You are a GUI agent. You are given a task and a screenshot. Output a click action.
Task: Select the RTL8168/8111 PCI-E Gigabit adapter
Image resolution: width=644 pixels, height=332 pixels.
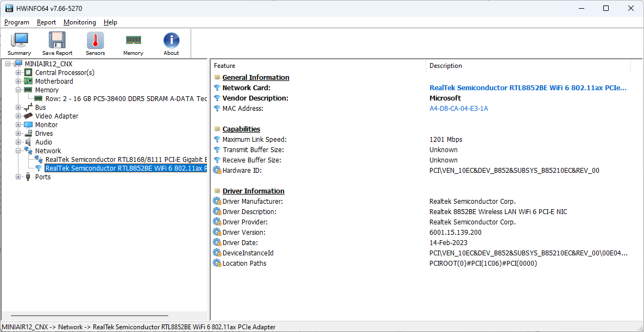(126, 159)
